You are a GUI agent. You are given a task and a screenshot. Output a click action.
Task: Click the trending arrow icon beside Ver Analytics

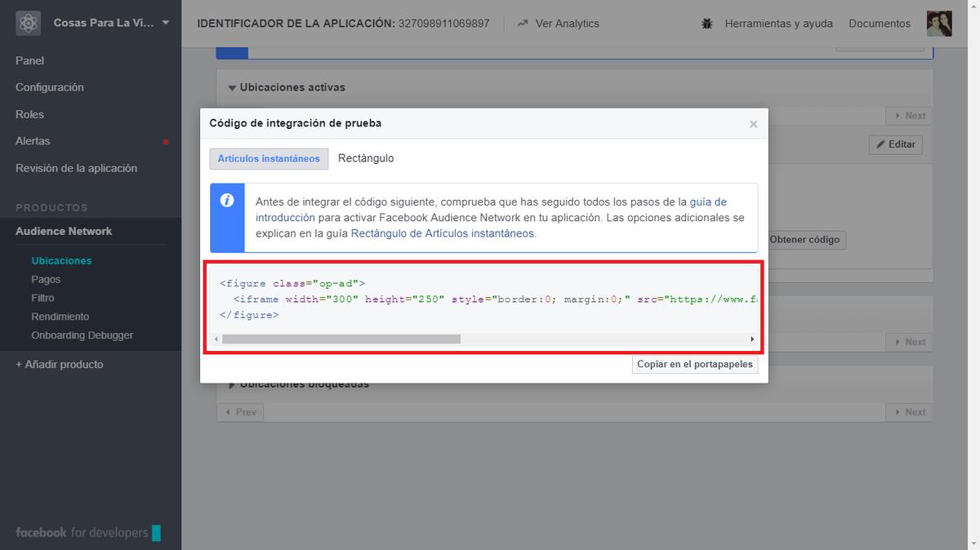523,23
